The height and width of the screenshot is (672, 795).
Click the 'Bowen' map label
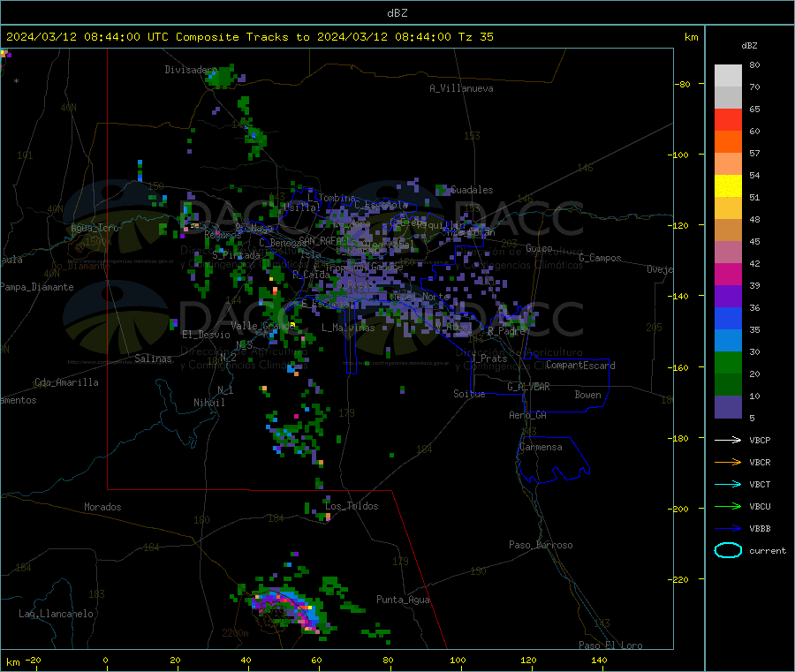click(587, 395)
